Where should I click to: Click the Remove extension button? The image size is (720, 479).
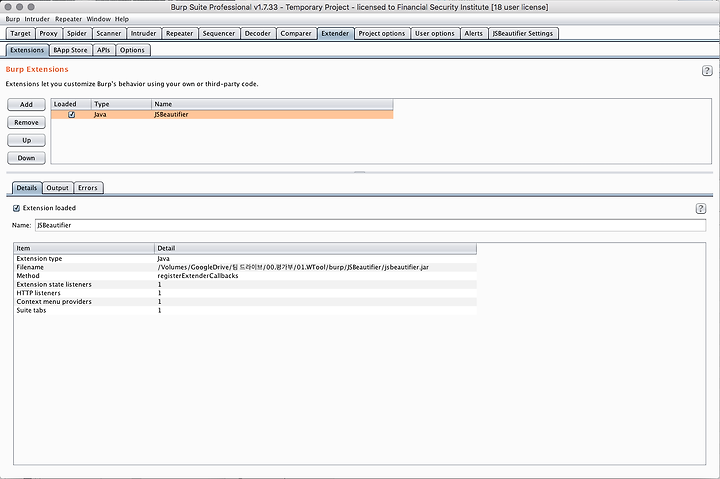click(27, 123)
